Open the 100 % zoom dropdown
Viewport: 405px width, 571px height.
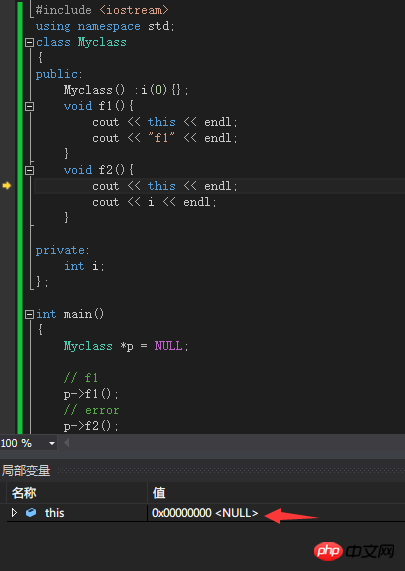click(52, 443)
